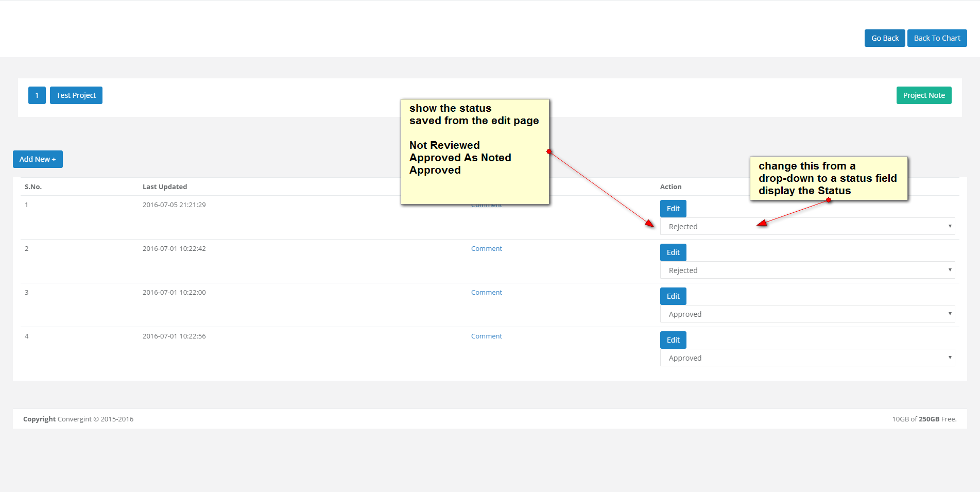Select the timestamp 2016-07-01 10:22:56
Screen dimensions: 980x492
point(174,336)
